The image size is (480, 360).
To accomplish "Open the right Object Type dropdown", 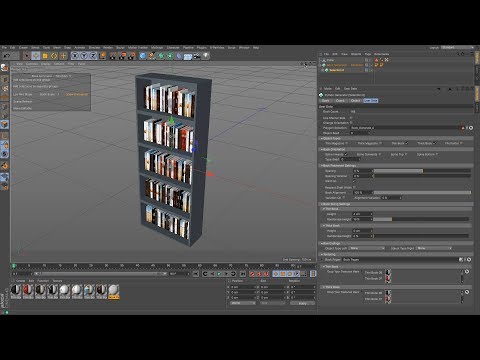I will click(x=434, y=248).
